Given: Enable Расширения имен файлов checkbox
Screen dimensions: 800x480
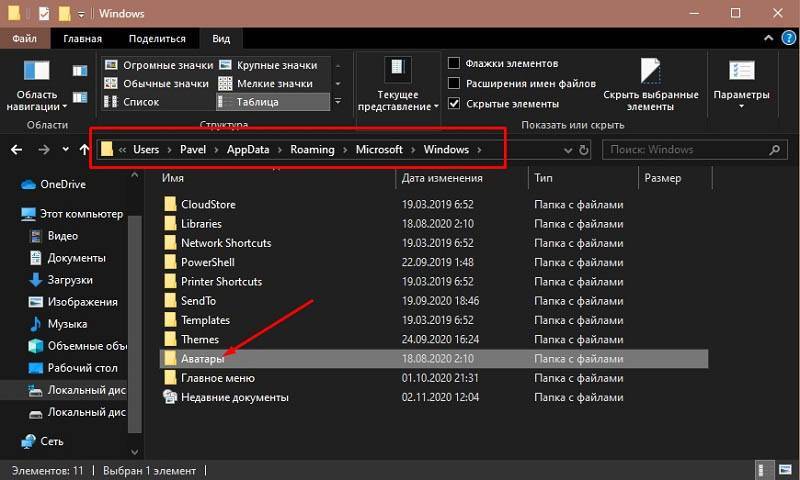Looking at the screenshot, I should point(454,83).
